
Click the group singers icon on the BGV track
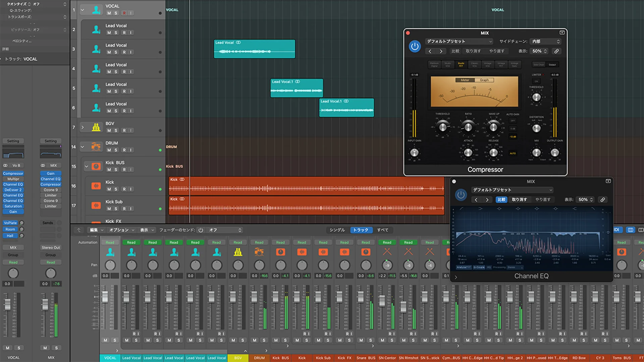(x=96, y=127)
